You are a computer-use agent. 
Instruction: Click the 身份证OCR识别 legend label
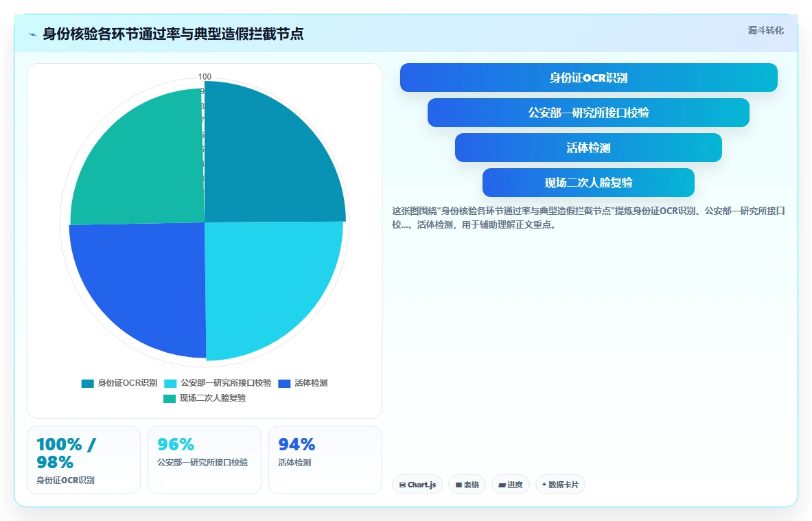pos(128,383)
